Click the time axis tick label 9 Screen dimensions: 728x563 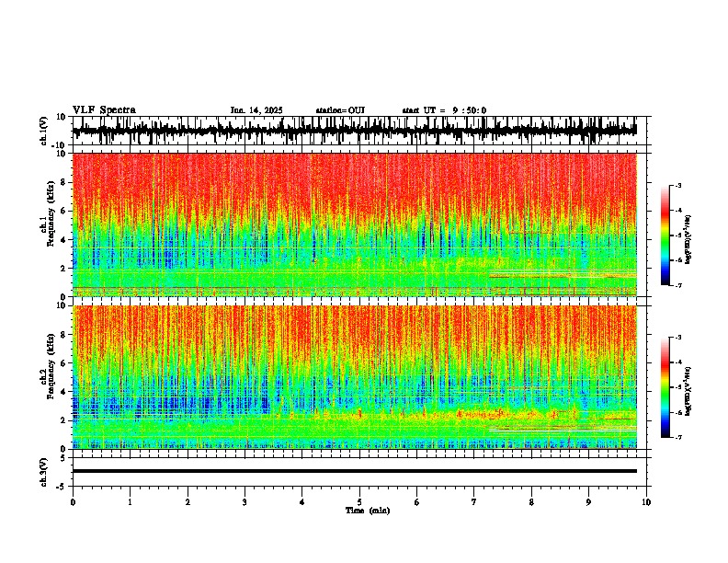588,502
